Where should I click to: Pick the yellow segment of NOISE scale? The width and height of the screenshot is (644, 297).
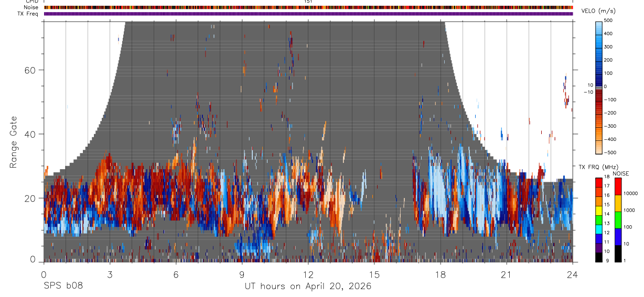618,203
